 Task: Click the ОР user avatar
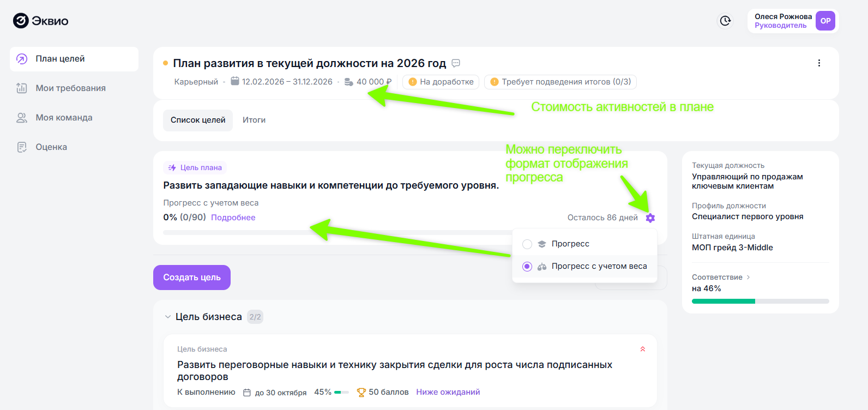[x=825, y=21]
